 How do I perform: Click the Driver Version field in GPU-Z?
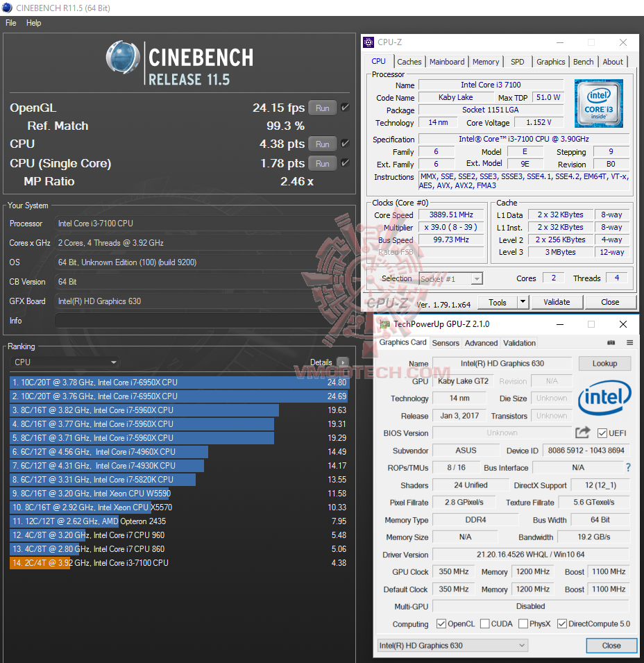pos(531,554)
